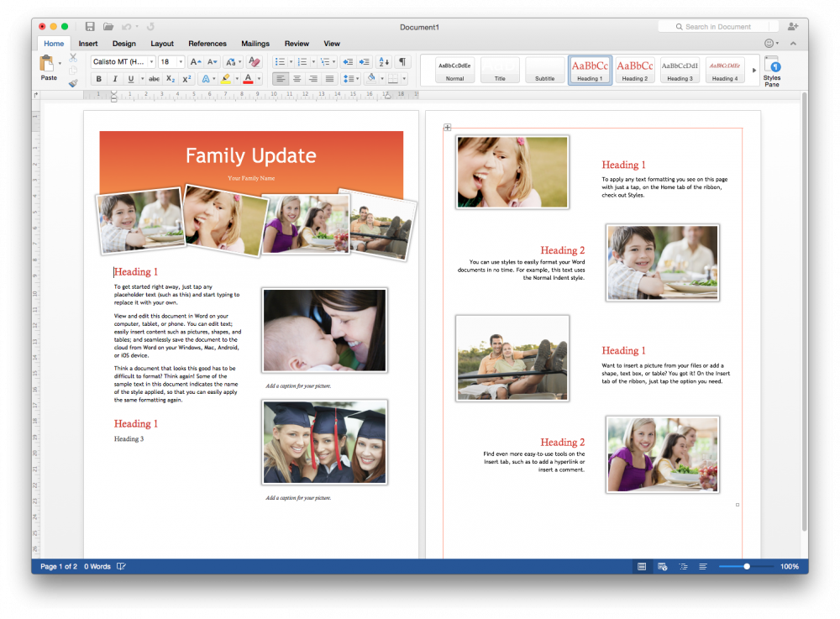Toggle Bold formatting
Screen dimensions: 840x619
[x=98, y=79]
